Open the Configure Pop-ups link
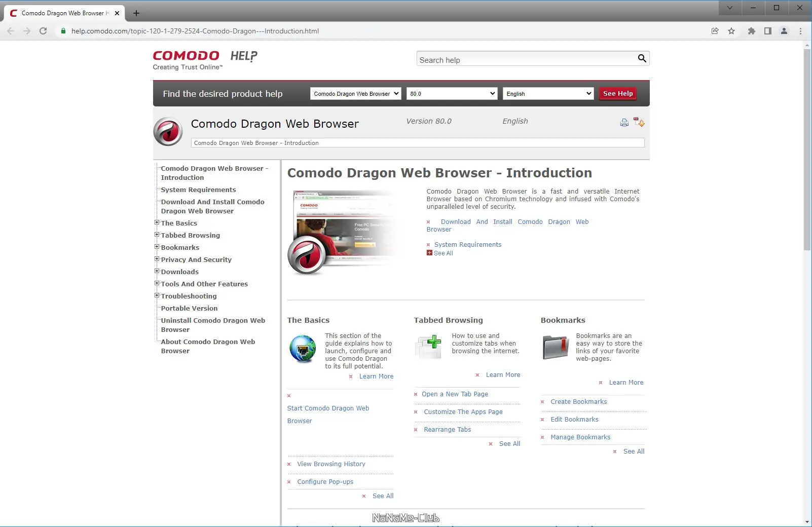Screen dimensions: 812x527 (x=325, y=482)
